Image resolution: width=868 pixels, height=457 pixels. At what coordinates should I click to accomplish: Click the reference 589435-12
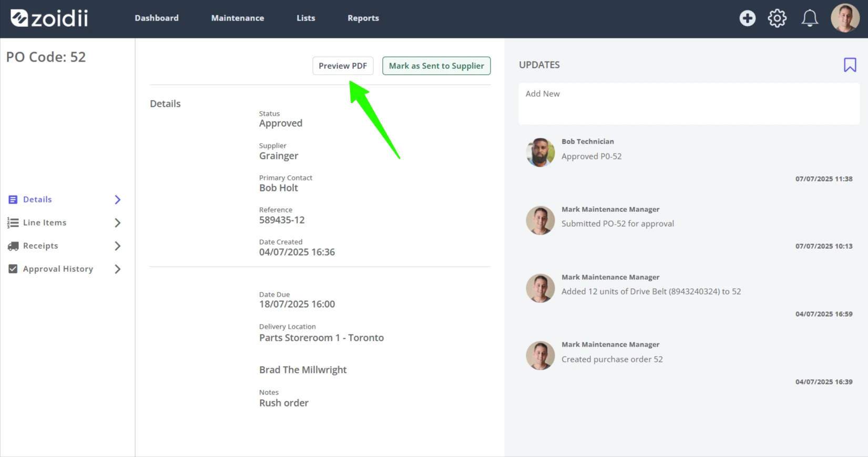click(x=282, y=220)
